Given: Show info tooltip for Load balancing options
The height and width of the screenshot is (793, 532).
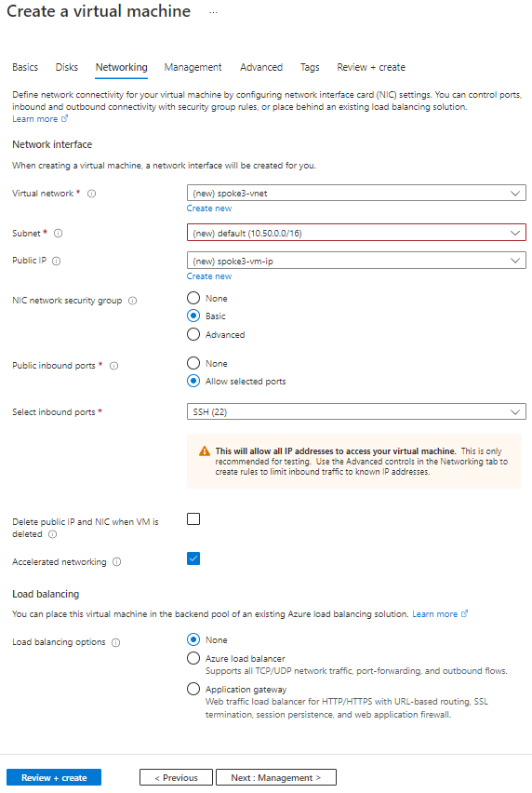Looking at the screenshot, I should click(115, 643).
